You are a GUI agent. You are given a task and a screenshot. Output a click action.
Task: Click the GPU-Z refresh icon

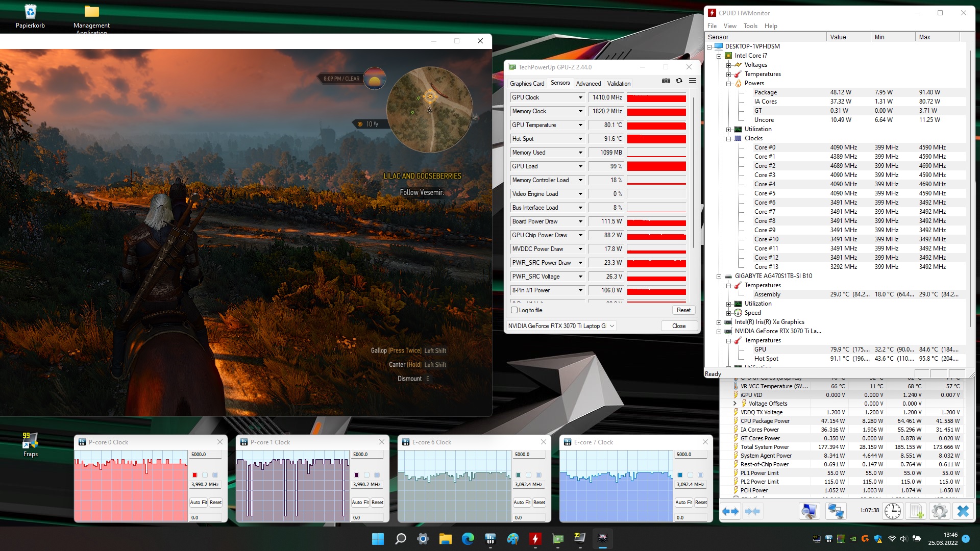pyautogui.click(x=679, y=81)
